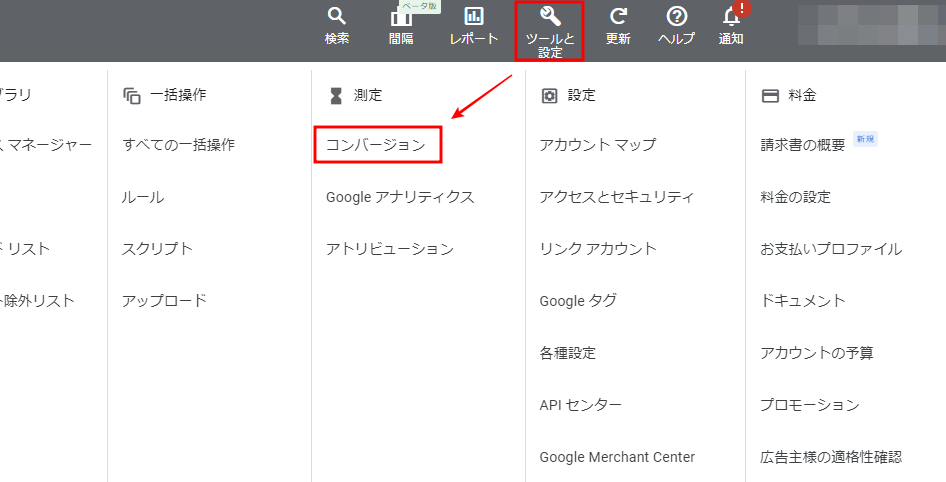Image resolution: width=946 pixels, height=482 pixels.
Task: Select コンバージョン under 測定
Action: point(376,145)
